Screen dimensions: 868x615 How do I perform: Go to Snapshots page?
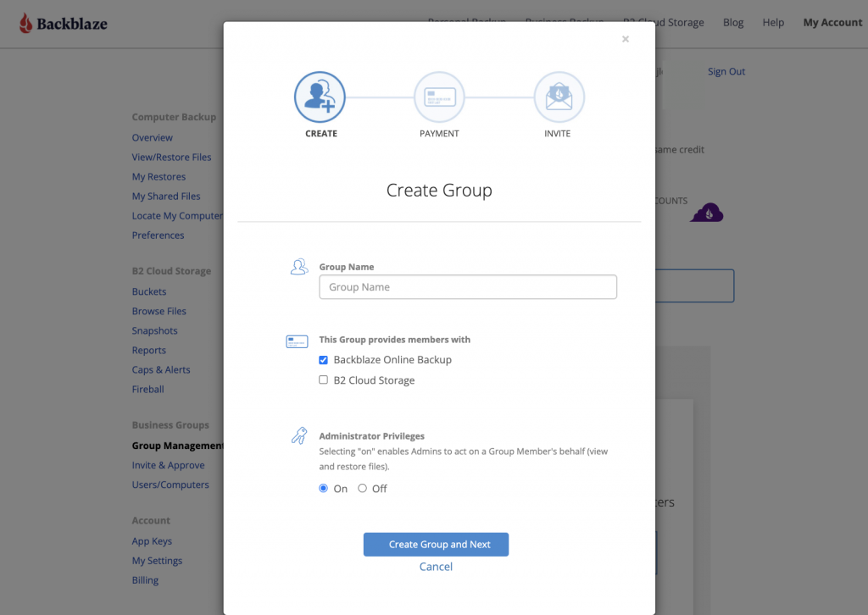154,330
